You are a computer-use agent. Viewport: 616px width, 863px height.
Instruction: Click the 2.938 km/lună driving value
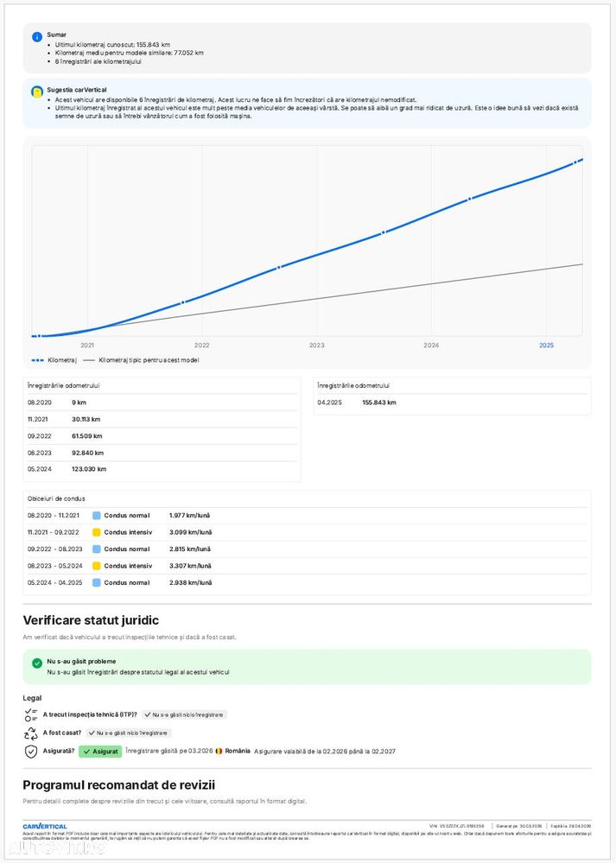click(190, 582)
